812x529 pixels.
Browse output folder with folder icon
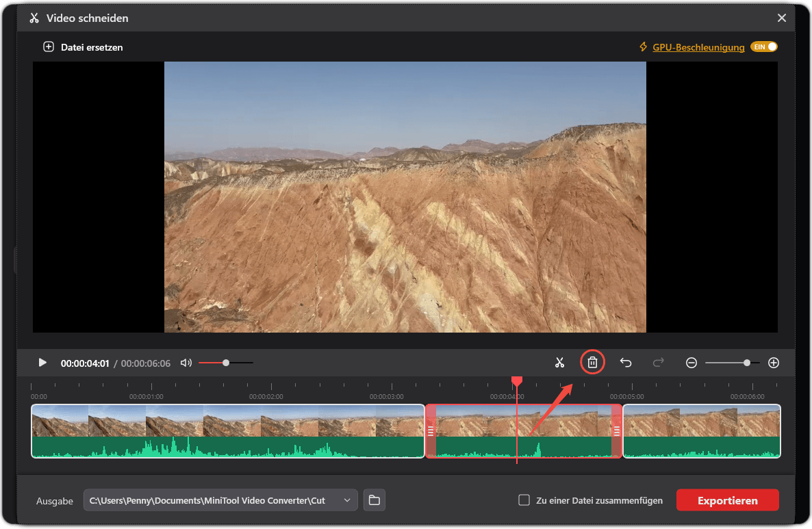pyautogui.click(x=375, y=500)
